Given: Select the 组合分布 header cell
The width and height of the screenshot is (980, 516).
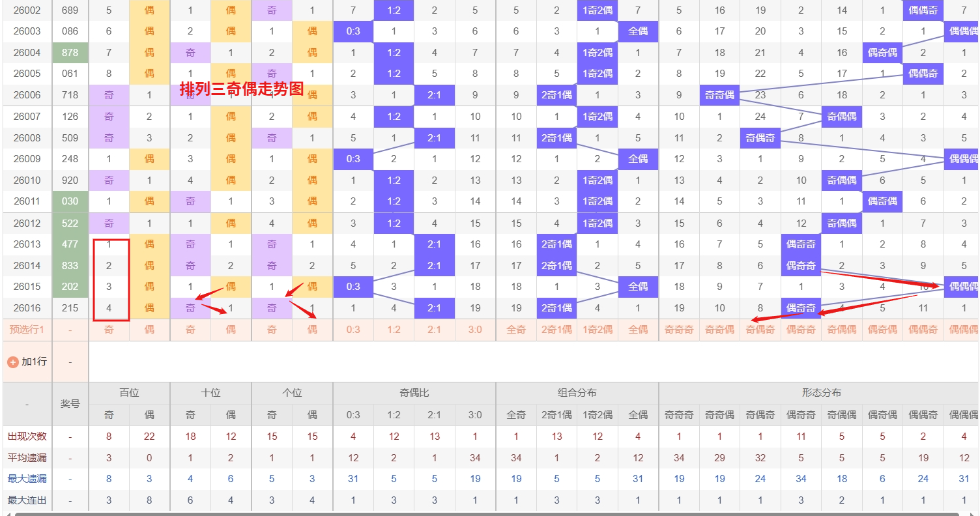Looking at the screenshot, I should click(x=577, y=393).
